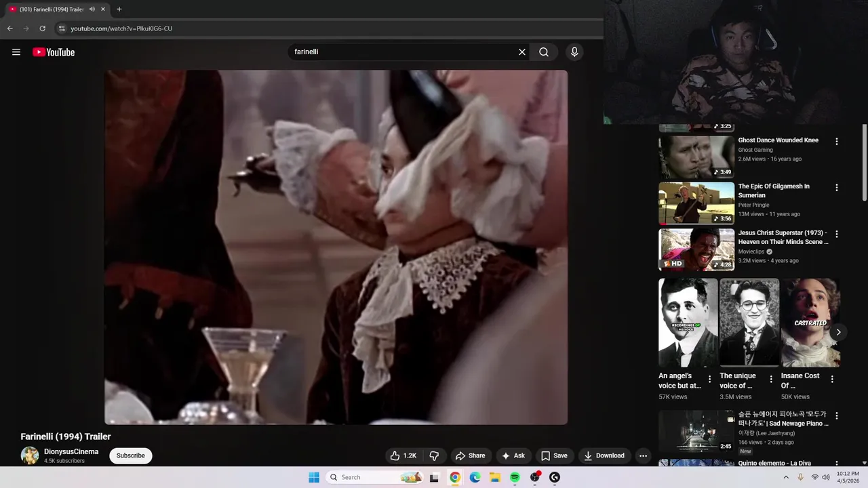Click the Windows taskbar Search box
The height and width of the screenshot is (488, 868).
(375, 477)
